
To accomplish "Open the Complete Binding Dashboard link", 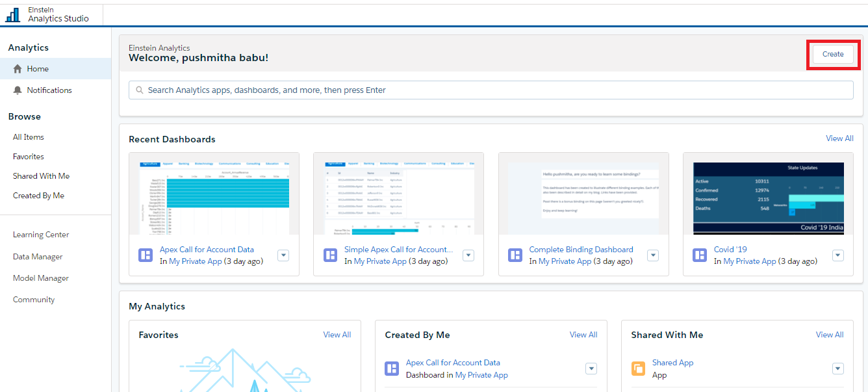I will [581, 250].
